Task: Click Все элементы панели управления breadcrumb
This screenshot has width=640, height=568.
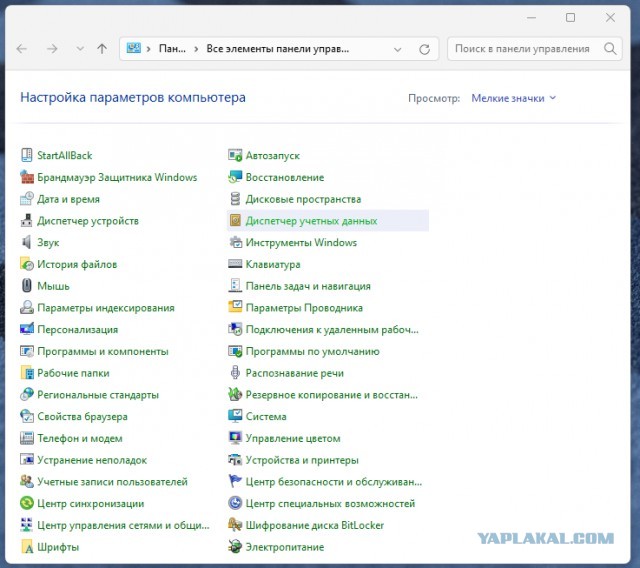Action: (278, 49)
